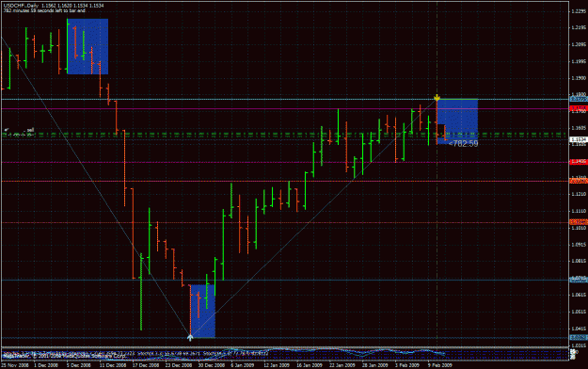
Task: Click the 5 Dec 2008 date label
Action: (x=79, y=365)
